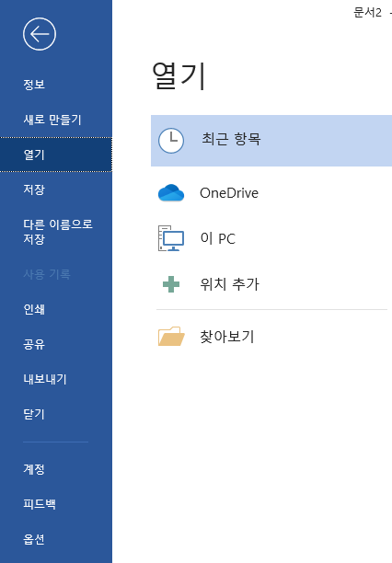Select 이 PC label
392x563 pixels.
click(x=218, y=238)
